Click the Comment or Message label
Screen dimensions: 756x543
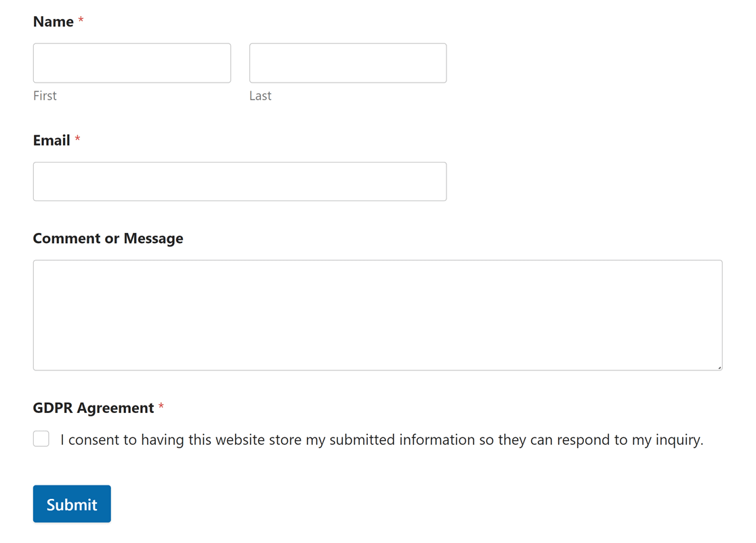pyautogui.click(x=108, y=238)
